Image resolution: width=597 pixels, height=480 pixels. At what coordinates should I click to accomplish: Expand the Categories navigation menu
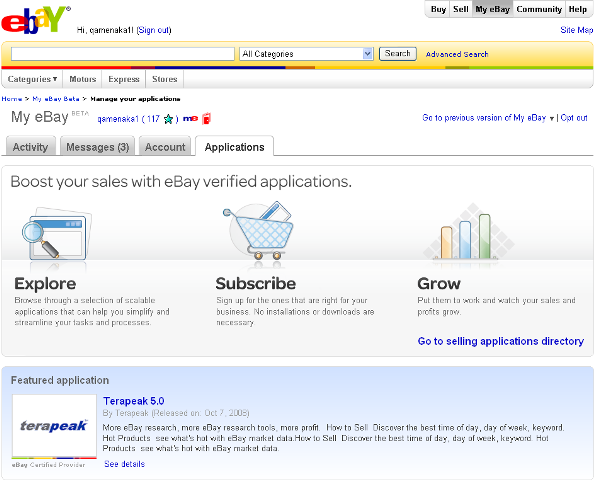tap(32, 79)
